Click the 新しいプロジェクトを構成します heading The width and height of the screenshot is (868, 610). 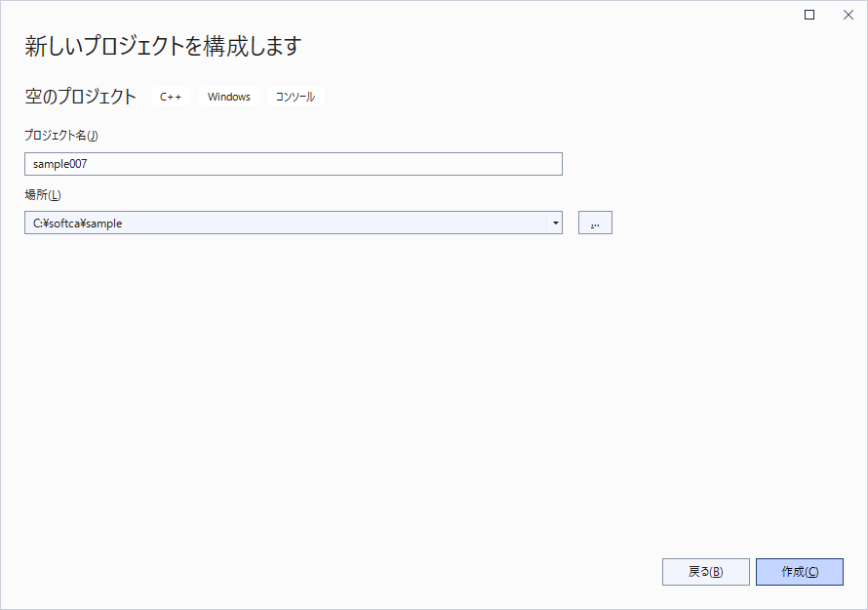click(x=163, y=46)
